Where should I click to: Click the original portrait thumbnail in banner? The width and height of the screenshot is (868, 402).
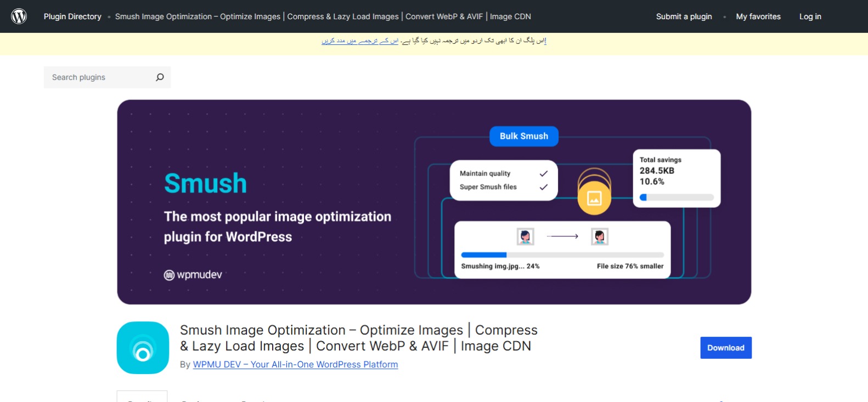tap(525, 236)
